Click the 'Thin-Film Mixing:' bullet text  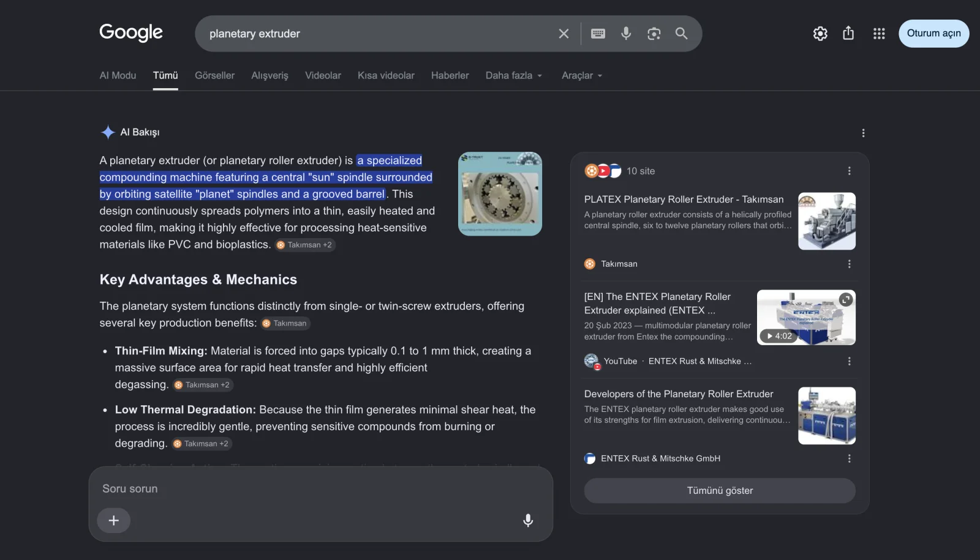(161, 351)
